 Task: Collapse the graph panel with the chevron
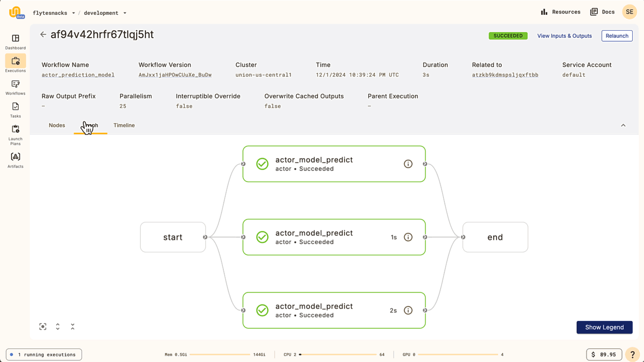[623, 125]
